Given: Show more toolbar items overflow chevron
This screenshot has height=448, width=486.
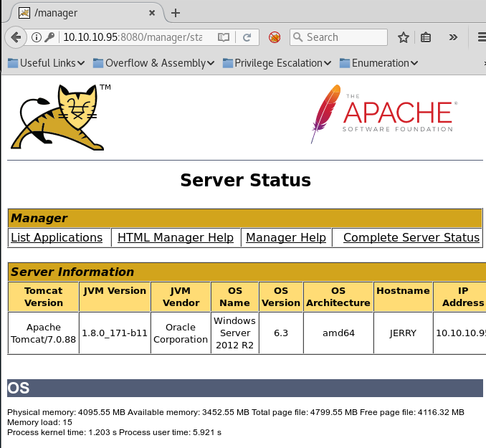Looking at the screenshot, I should (x=453, y=37).
